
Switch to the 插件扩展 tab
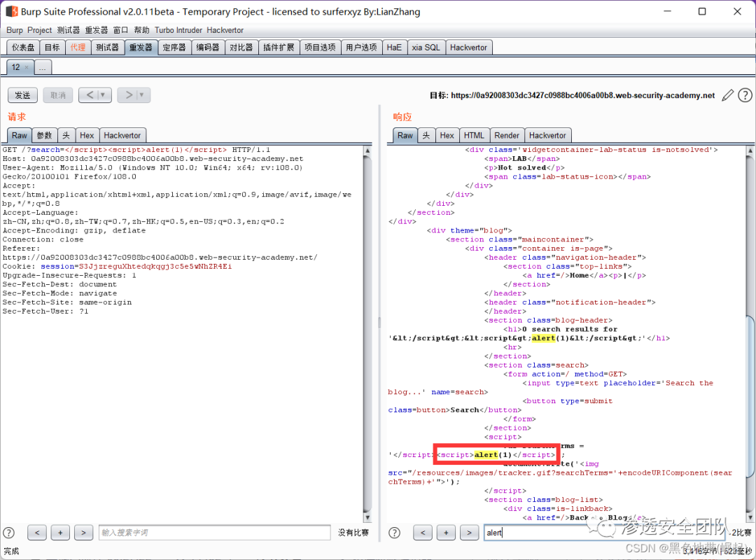click(279, 48)
